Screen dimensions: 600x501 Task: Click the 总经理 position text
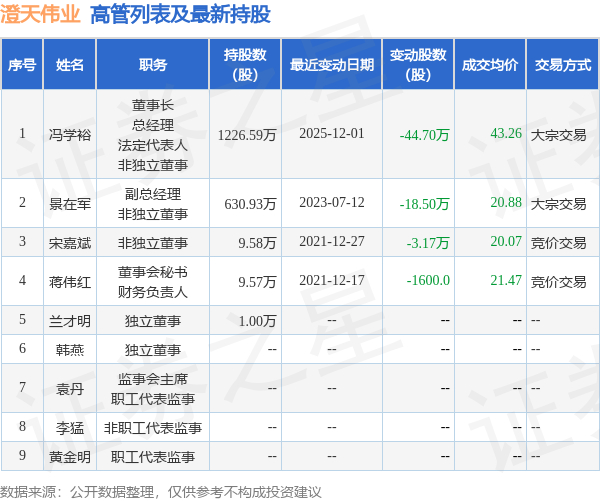[x=153, y=125]
